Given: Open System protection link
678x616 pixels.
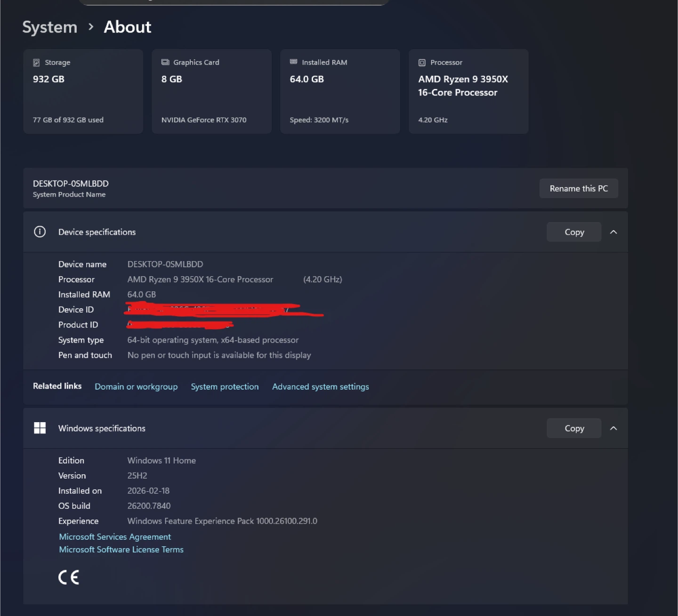Looking at the screenshot, I should 225,386.
